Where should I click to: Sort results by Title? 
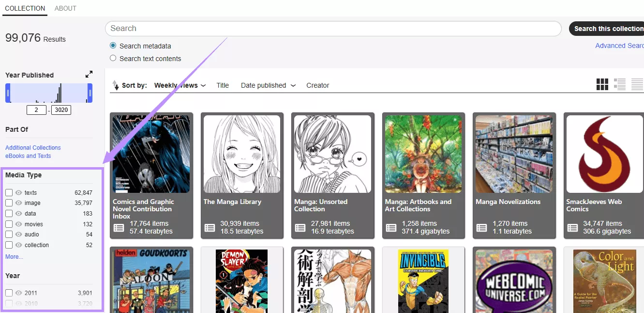(223, 85)
